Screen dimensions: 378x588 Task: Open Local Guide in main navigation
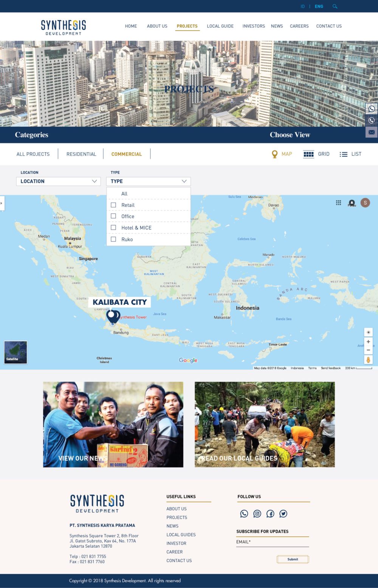click(220, 26)
